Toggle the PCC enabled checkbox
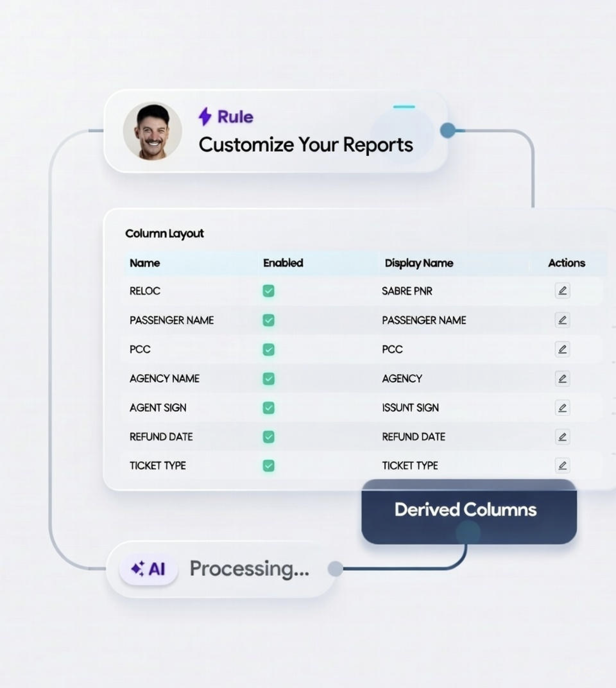The width and height of the screenshot is (616, 688). point(269,349)
